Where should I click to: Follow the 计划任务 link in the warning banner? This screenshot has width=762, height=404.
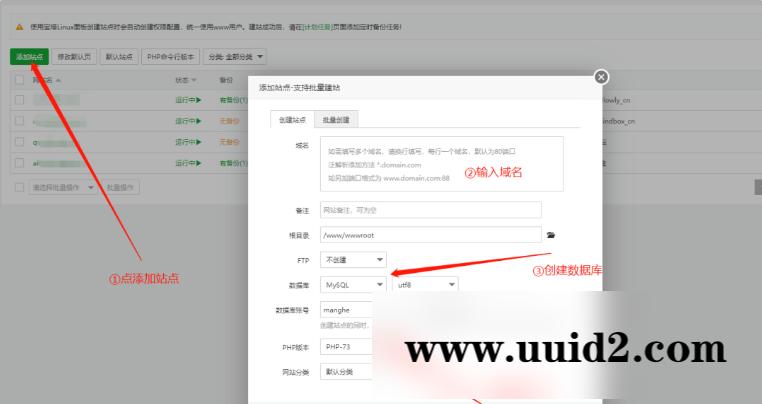[x=317, y=27]
